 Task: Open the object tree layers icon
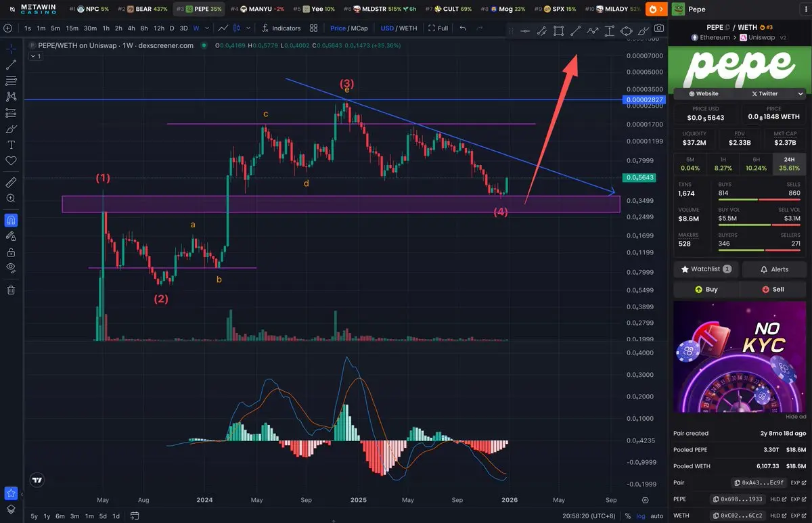tap(11, 509)
